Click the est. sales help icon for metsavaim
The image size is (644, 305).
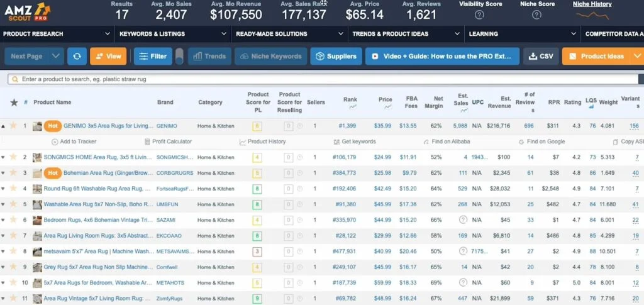pos(463,251)
